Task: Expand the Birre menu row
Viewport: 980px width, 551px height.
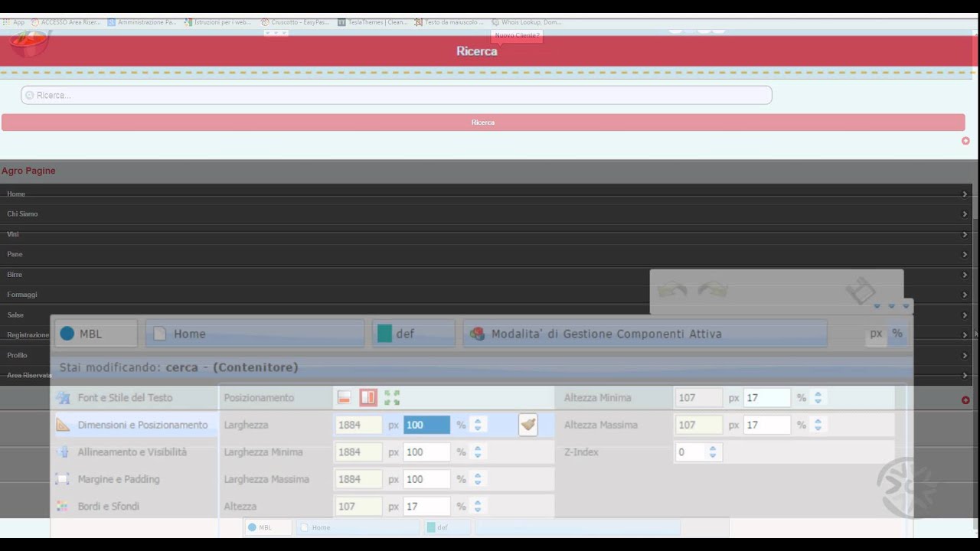Action: pos(486,275)
